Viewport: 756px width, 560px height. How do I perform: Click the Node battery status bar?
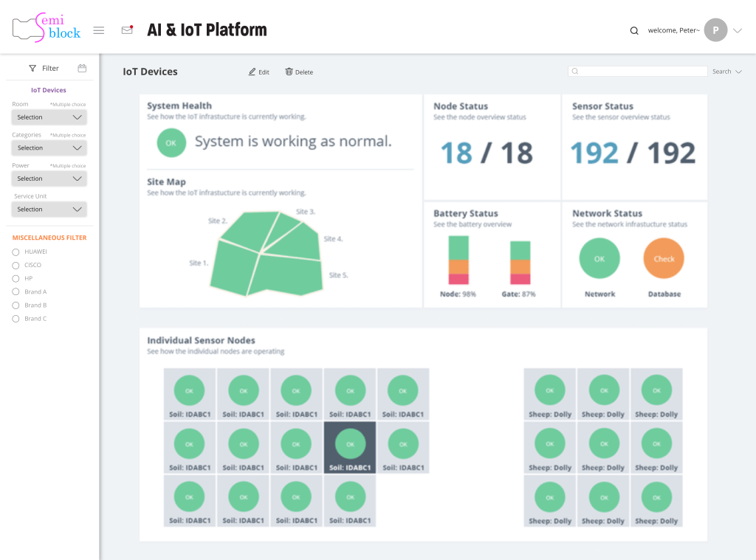[x=458, y=260]
